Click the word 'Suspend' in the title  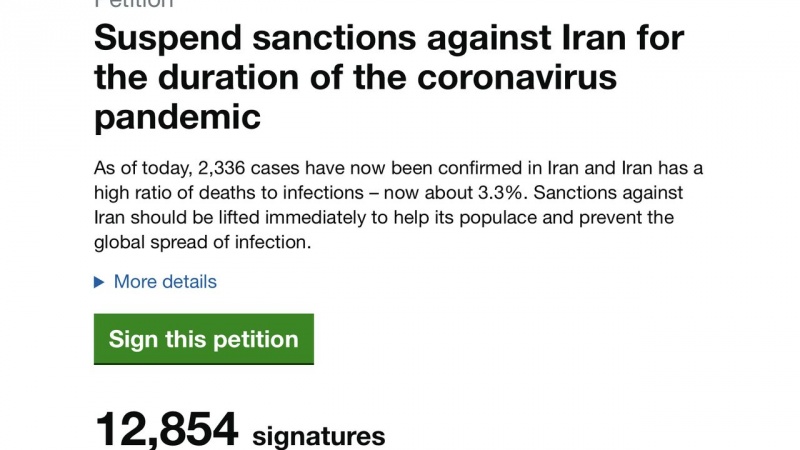(x=163, y=40)
